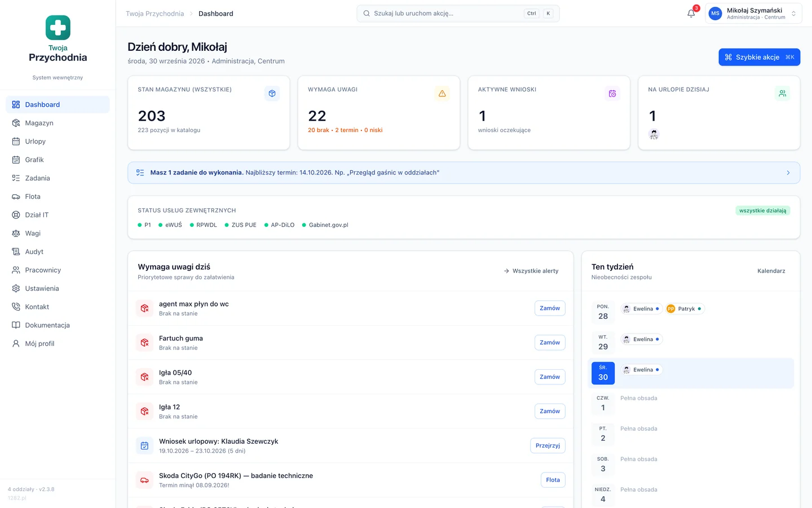Screen dimensions: 812x508
Task: Click the Twoja Przychodnia cross logo
Action: click(58, 28)
